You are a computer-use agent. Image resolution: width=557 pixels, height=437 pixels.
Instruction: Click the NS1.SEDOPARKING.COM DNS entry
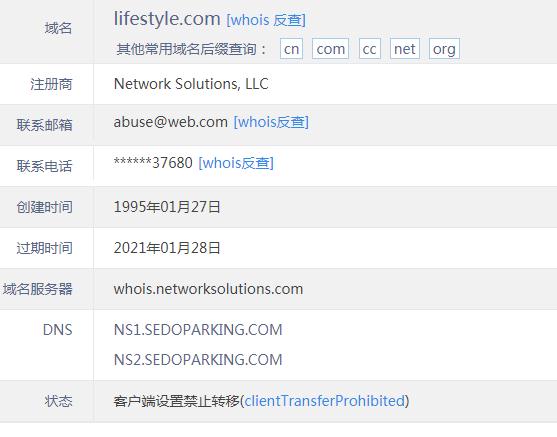(x=198, y=330)
